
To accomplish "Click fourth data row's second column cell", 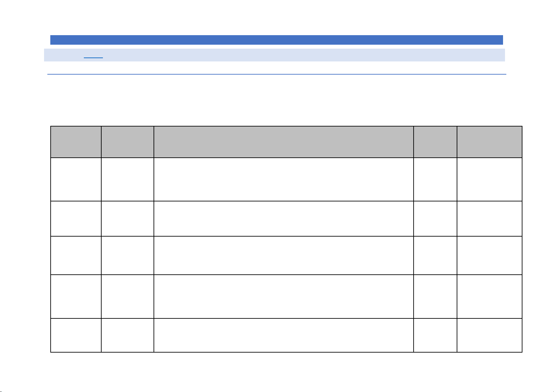I will tap(127, 296).
